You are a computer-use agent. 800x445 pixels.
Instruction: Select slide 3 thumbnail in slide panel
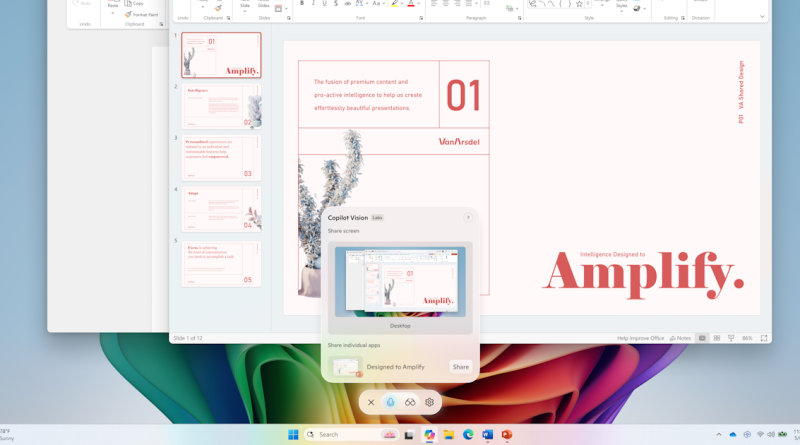(x=221, y=159)
